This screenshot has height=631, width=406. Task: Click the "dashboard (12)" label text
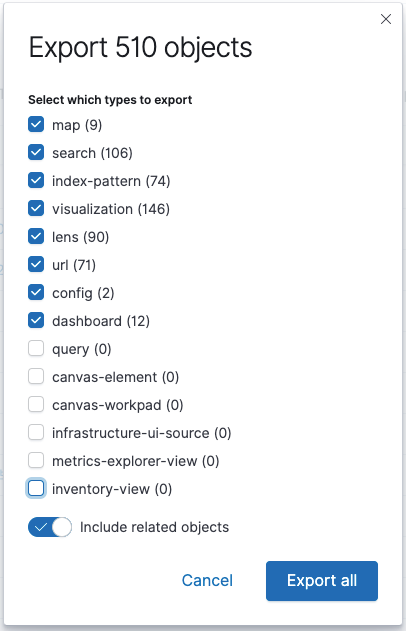[x=101, y=321]
